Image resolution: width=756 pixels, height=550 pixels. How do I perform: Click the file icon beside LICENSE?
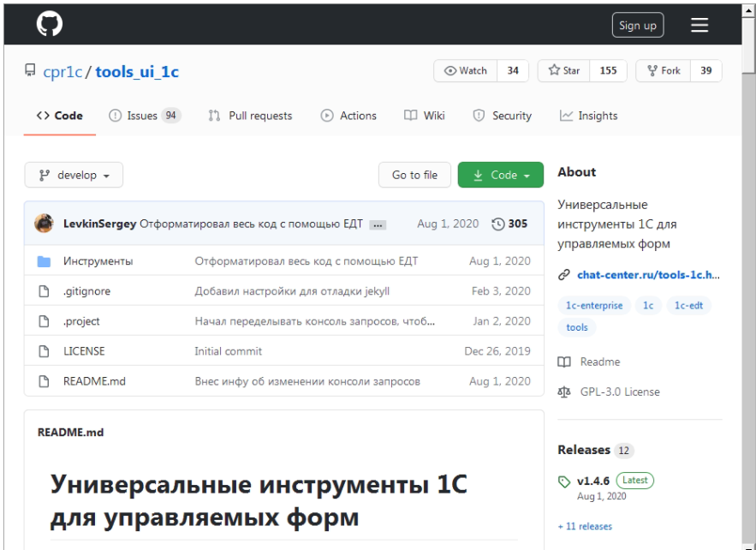click(44, 351)
